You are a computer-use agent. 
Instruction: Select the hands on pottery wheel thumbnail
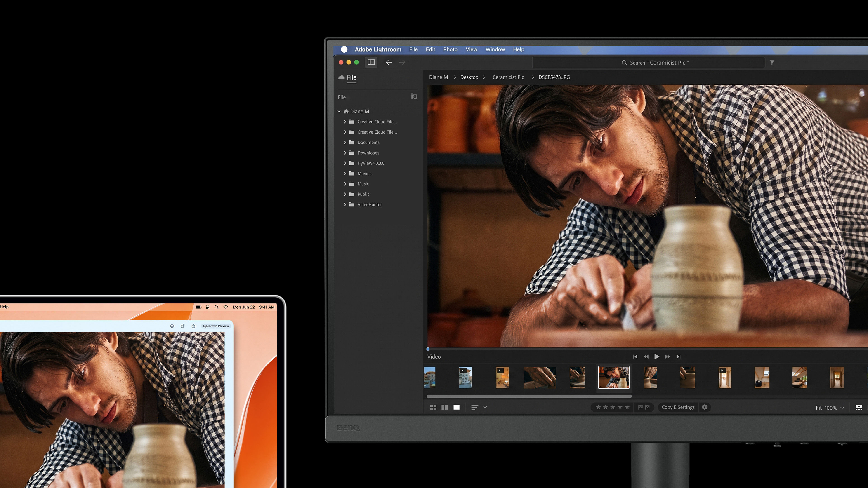[x=577, y=378]
